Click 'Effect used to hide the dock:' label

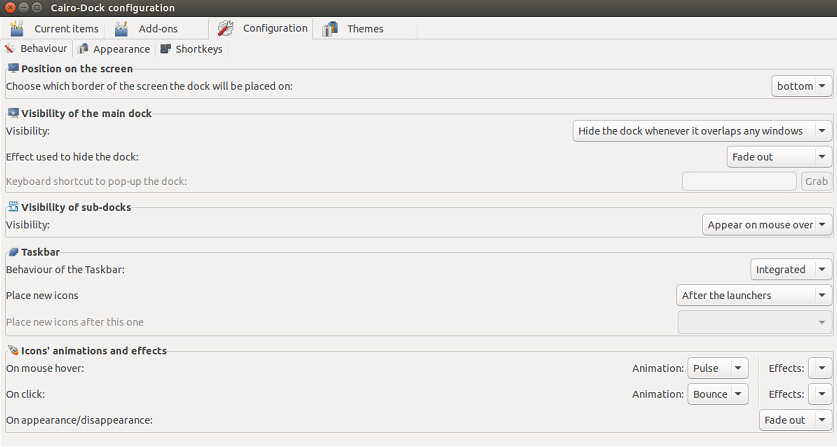tap(72, 157)
